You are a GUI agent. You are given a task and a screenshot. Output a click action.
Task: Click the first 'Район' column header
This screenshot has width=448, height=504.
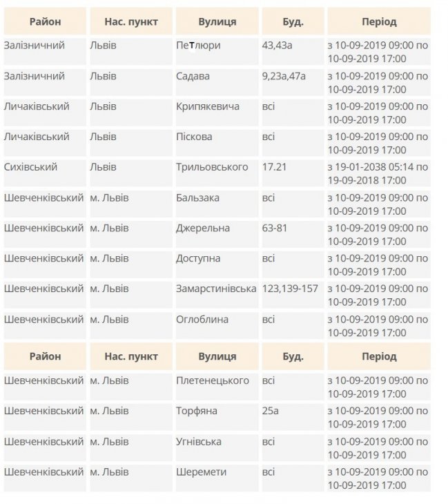coord(45,22)
